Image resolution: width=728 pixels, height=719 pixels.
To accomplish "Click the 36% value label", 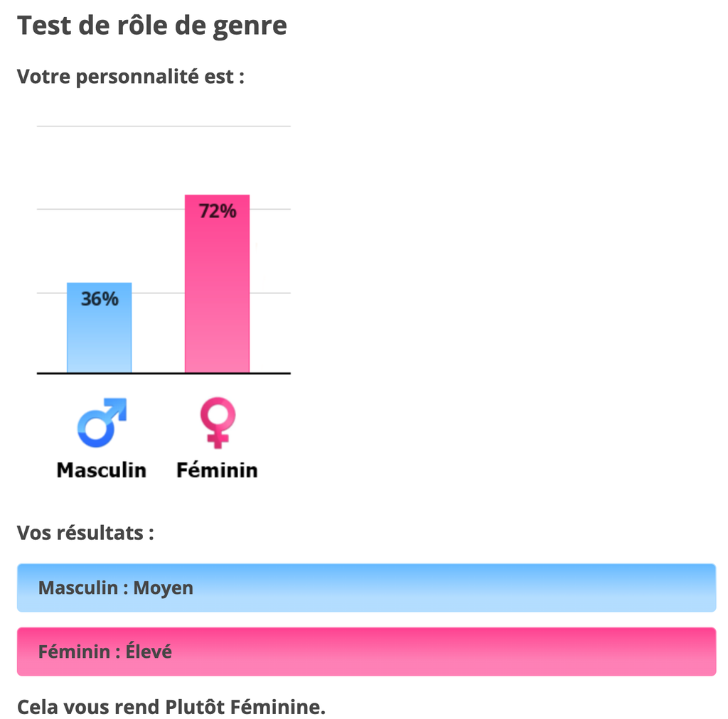I will tap(100, 299).
